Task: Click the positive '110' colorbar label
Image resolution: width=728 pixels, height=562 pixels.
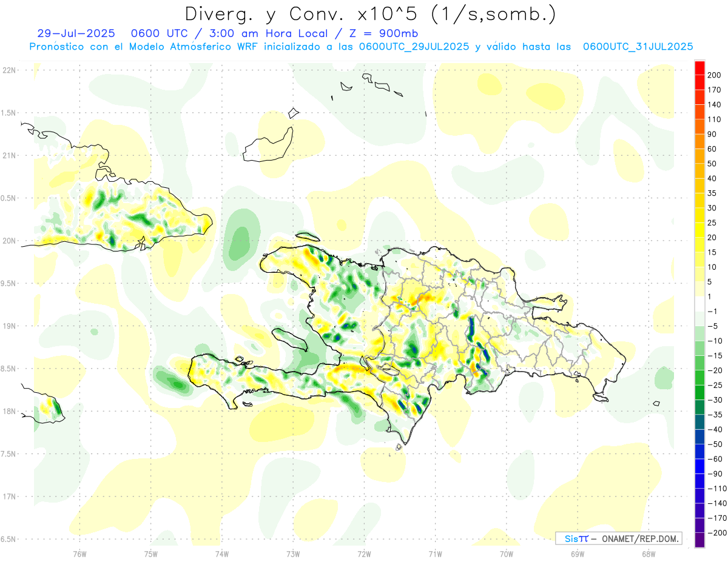Action: pos(714,119)
